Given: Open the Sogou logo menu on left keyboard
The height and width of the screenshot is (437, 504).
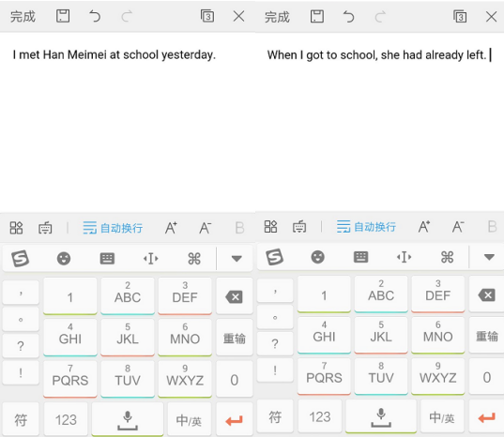Looking at the screenshot, I should [x=21, y=259].
